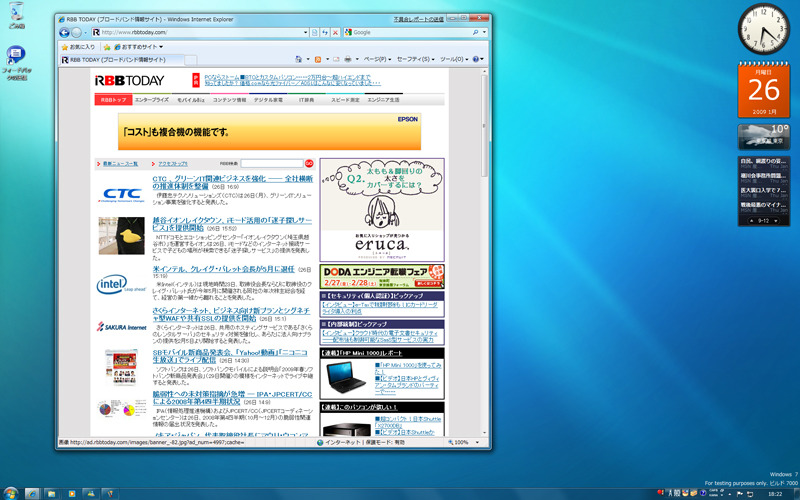Show next headlines in feed gadget
The height and width of the screenshot is (500, 800).
776,221
